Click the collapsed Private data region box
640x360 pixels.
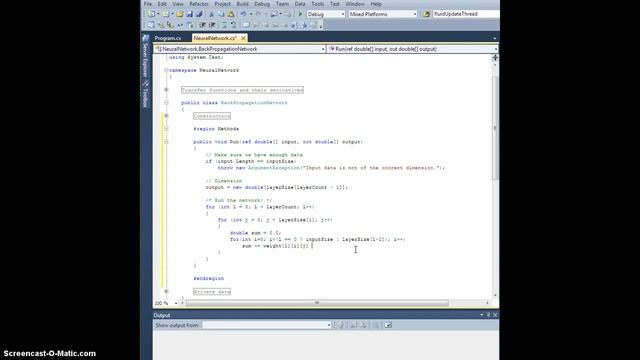pos(212,292)
